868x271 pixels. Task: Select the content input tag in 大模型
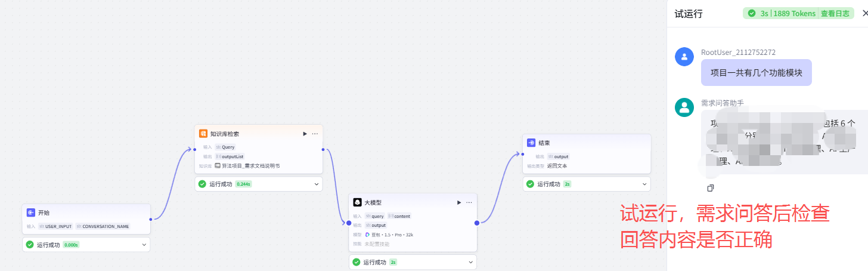399,216
